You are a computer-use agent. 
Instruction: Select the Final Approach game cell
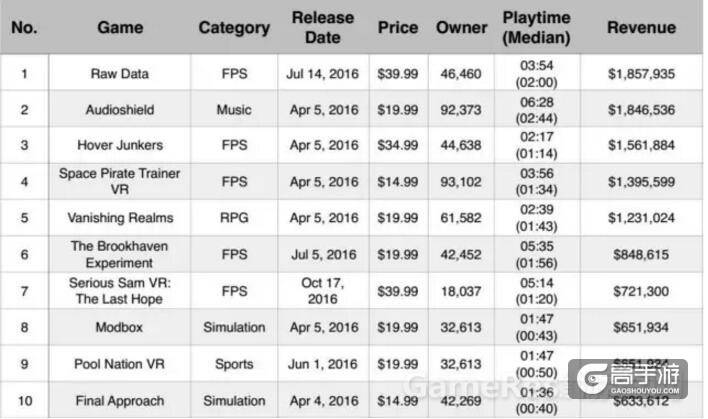tap(120, 400)
